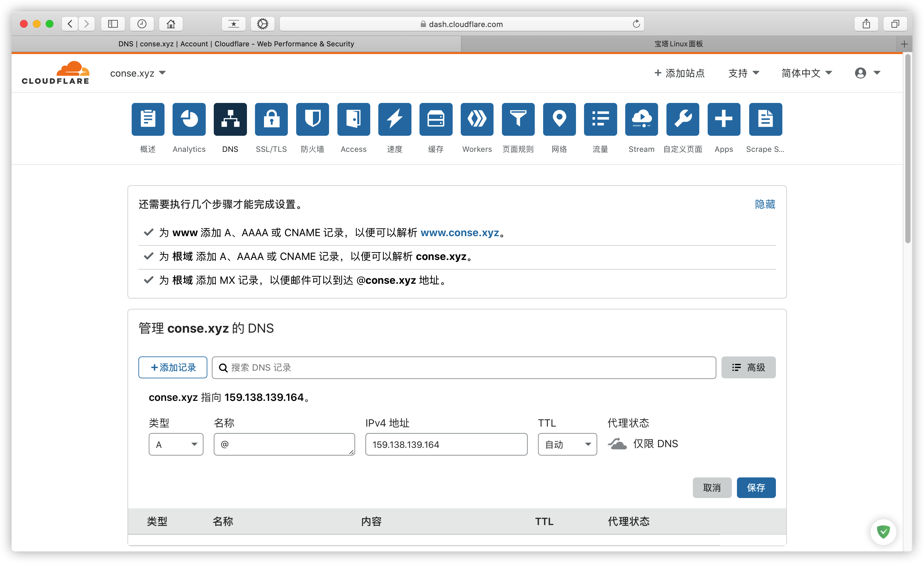The width and height of the screenshot is (924, 563).
Task: Save the DNS record with 保存
Action: 756,488
